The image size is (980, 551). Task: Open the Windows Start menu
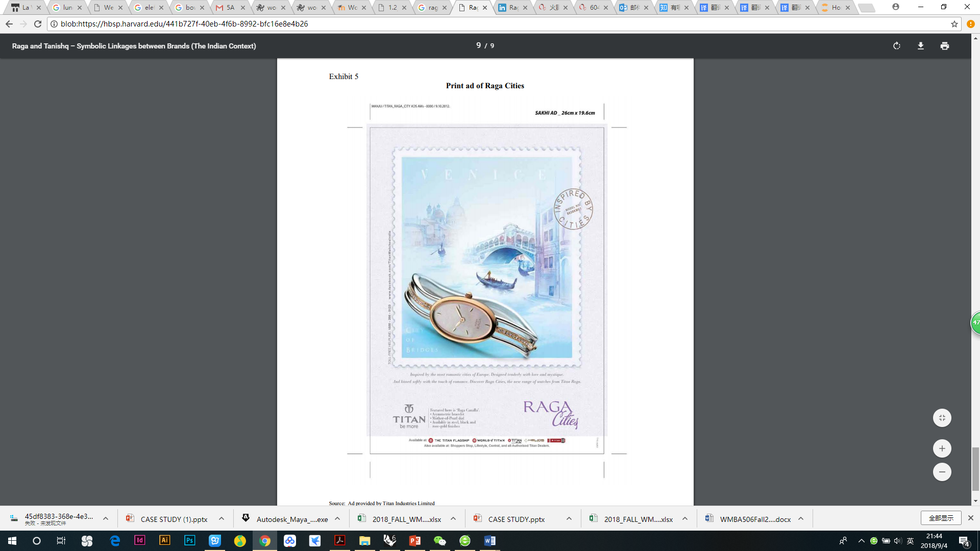12,541
